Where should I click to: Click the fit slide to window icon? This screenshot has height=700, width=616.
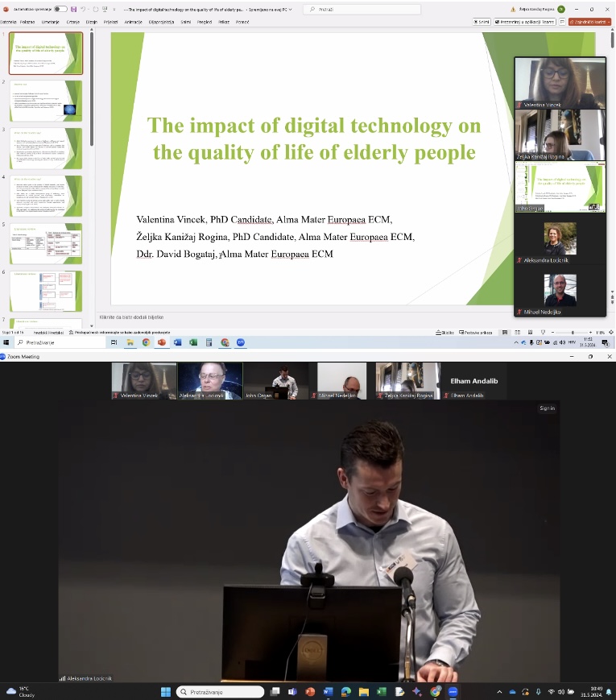[x=611, y=333]
